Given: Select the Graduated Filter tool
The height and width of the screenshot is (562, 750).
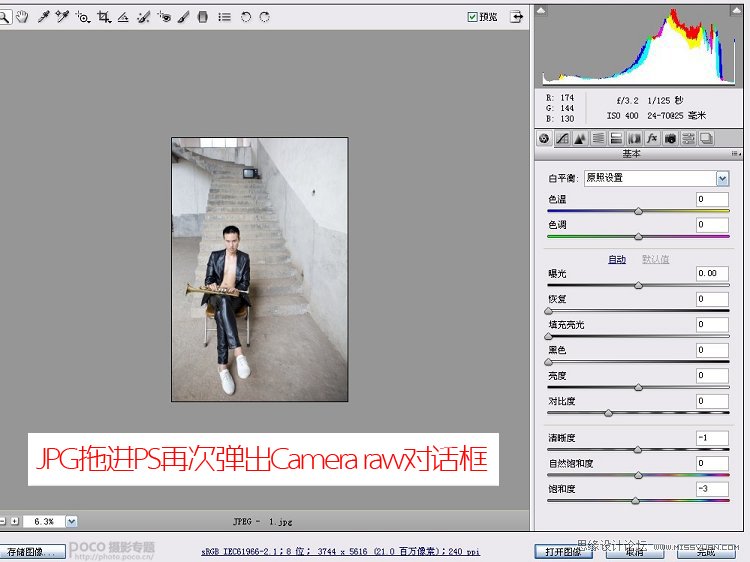Looking at the screenshot, I should pyautogui.click(x=203, y=17).
